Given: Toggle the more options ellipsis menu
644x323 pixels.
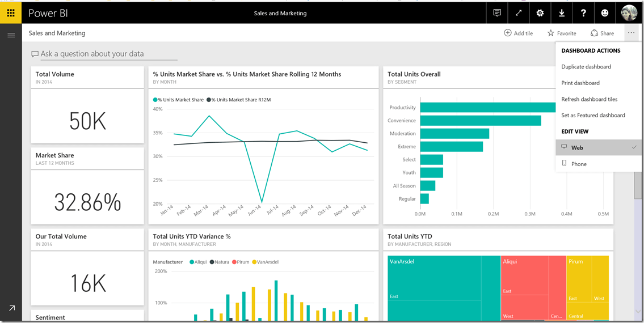Looking at the screenshot, I should [632, 33].
